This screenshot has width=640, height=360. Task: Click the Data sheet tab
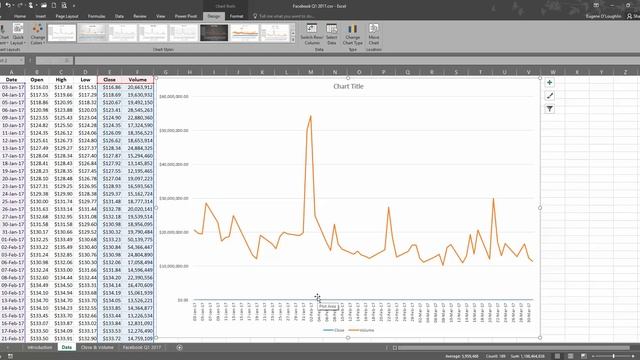click(x=67, y=347)
